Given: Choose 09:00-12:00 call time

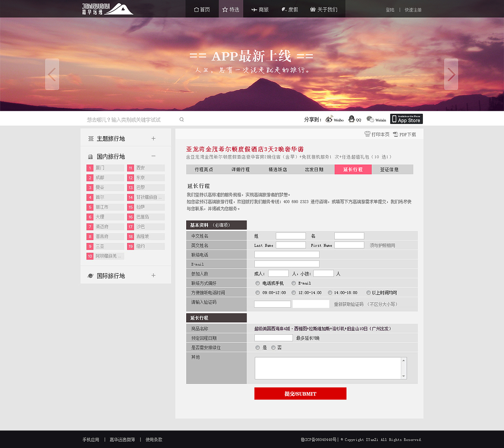Looking at the screenshot, I should [x=258, y=292].
